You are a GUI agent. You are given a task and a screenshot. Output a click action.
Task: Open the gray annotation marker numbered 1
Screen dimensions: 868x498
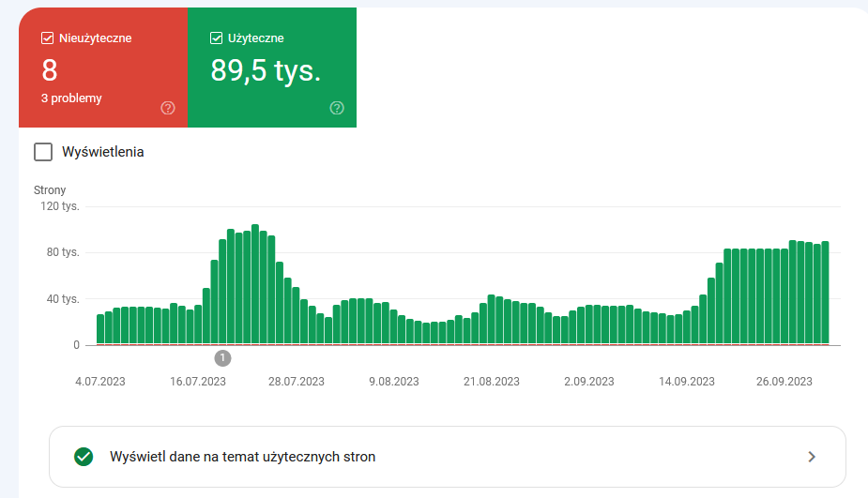click(x=222, y=358)
